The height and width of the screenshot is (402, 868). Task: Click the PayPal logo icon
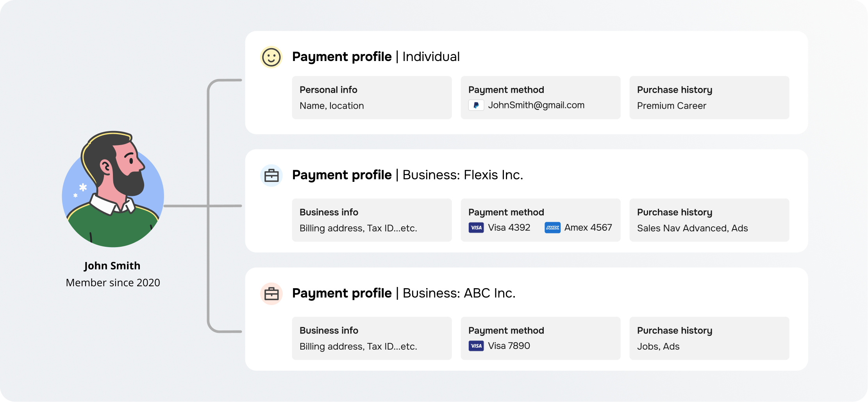click(x=476, y=105)
